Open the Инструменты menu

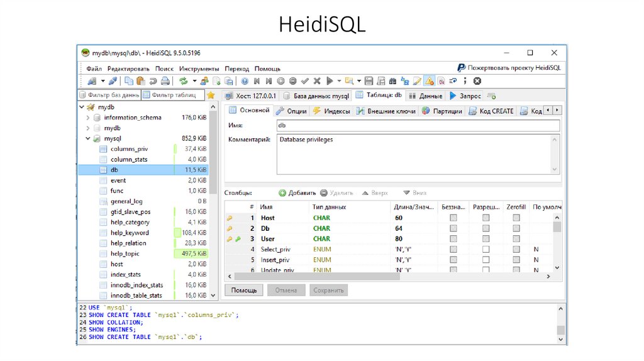[199, 69]
